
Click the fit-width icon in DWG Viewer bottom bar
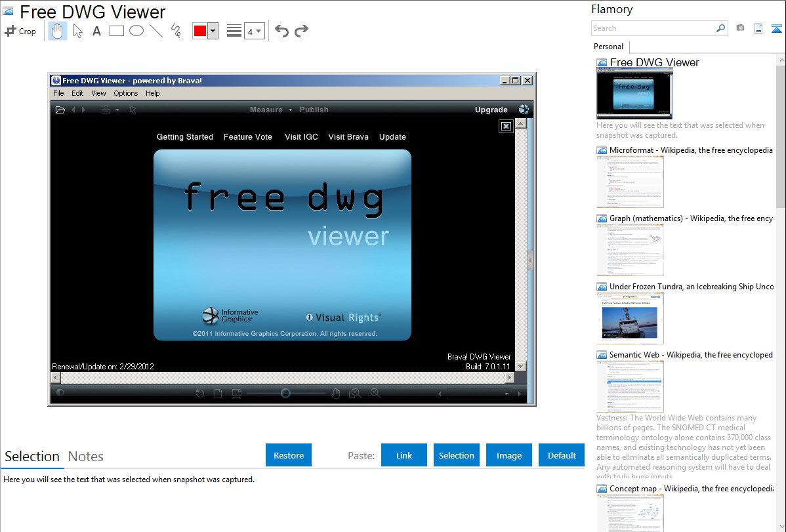(237, 394)
